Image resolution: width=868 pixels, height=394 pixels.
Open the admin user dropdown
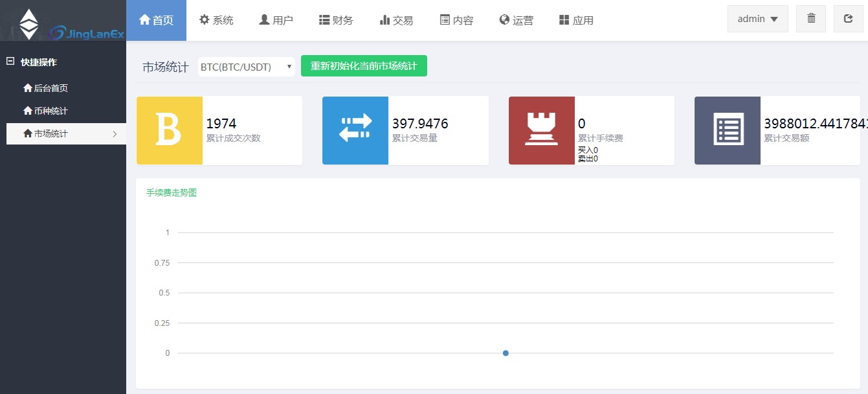point(757,19)
